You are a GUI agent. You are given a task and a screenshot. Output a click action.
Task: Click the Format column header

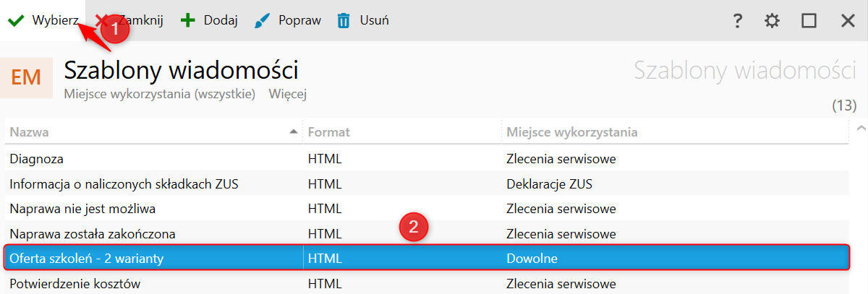pos(329,132)
